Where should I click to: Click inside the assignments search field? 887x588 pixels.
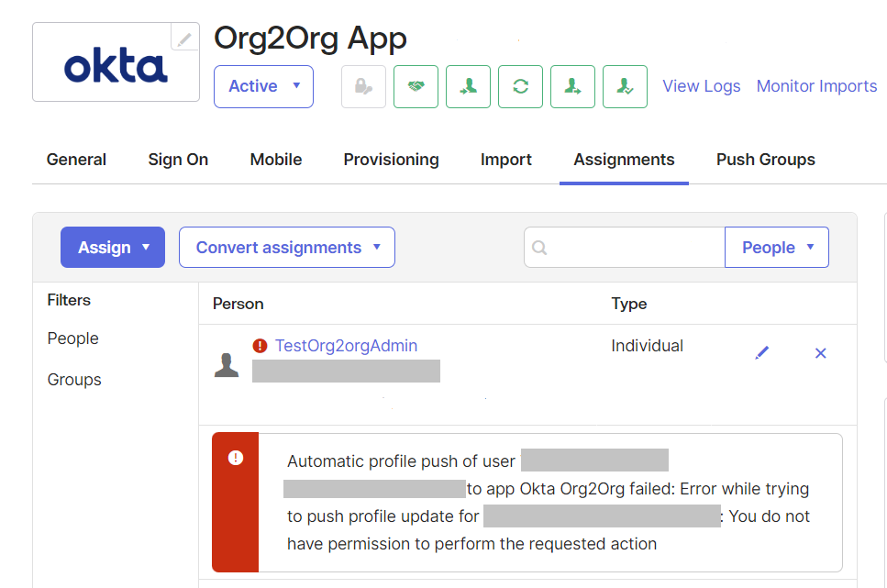(633, 247)
